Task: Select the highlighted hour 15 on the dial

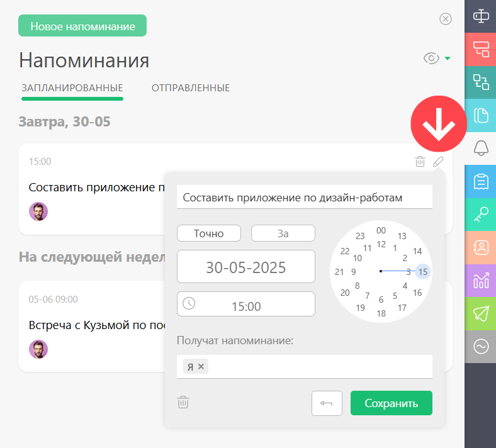Action: pyautogui.click(x=422, y=272)
